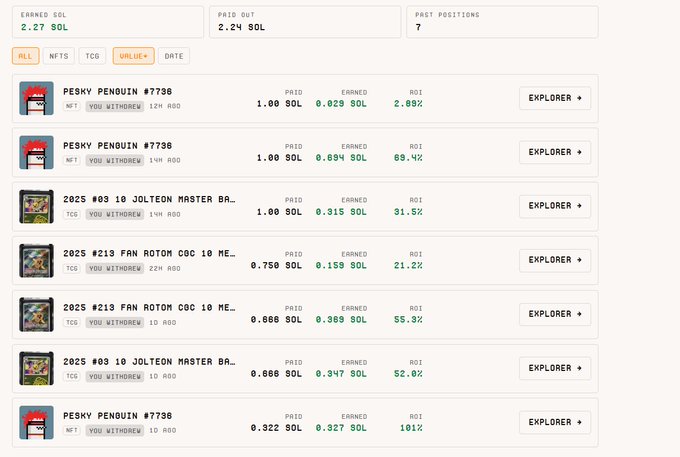This screenshot has height=457, width=680.
Task: Click the 0.029 SOL earned amount
Action: point(341,104)
